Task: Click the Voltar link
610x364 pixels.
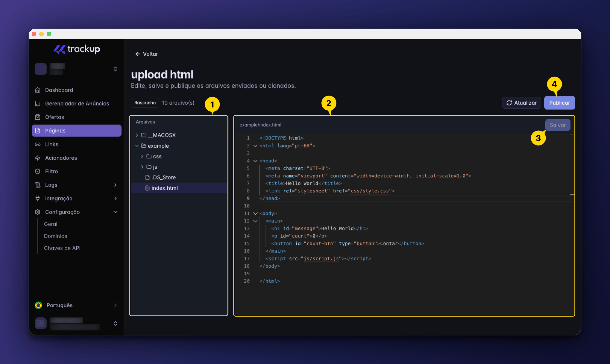Action: pyautogui.click(x=147, y=54)
